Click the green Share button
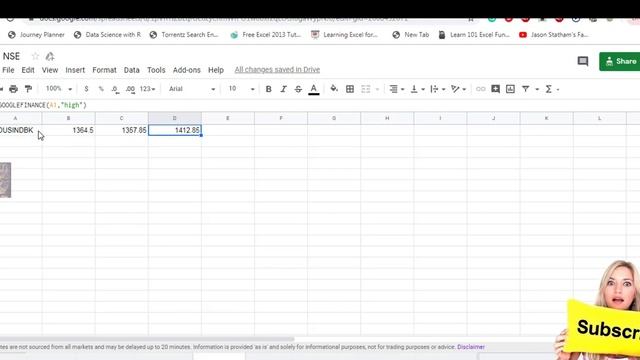The width and height of the screenshot is (640, 360). point(620,61)
